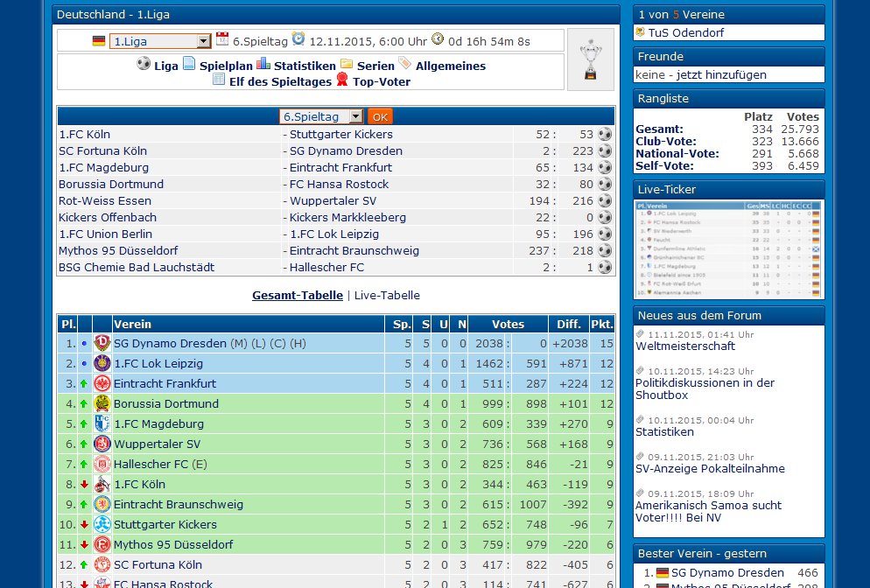Click the Club-Vote ranking row
The width and height of the screenshot is (870, 588).
(727, 142)
